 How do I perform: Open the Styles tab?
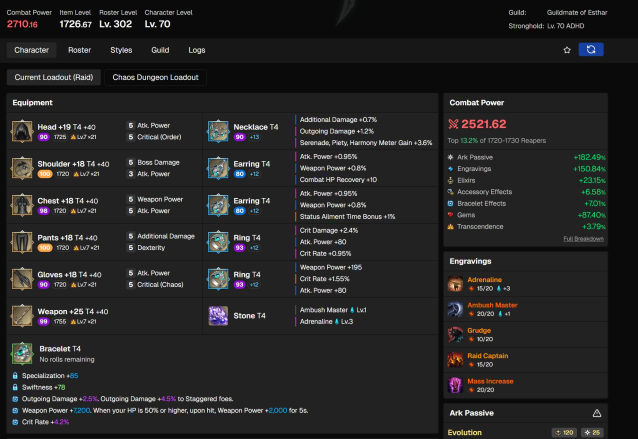pyautogui.click(x=121, y=49)
